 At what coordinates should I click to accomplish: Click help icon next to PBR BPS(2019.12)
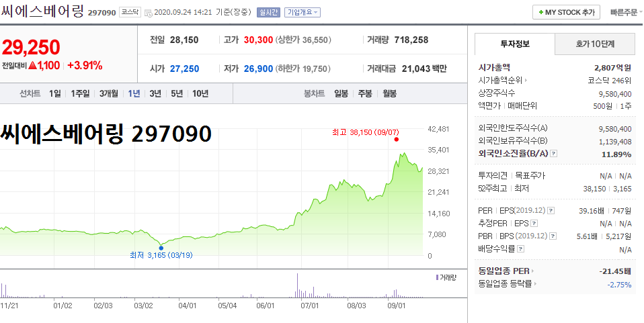coord(553,236)
